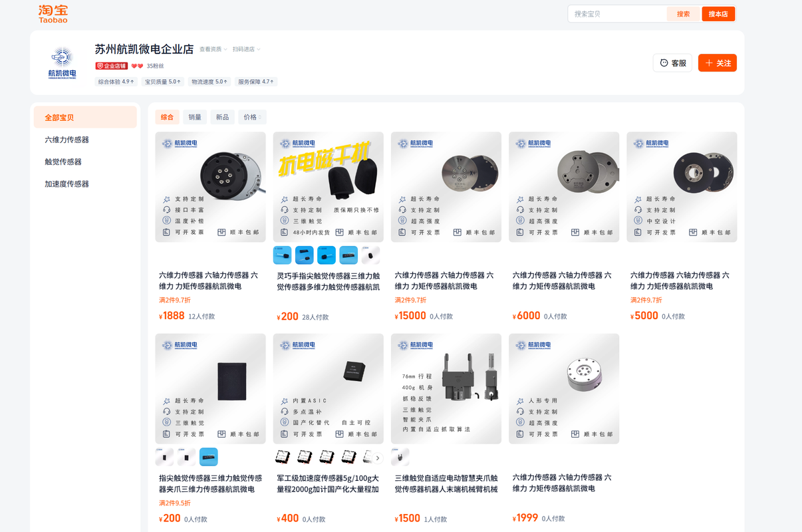This screenshot has height=532, width=802.
Task: Open product image of ¥200 指尖触觉传感器
Action: pos(210,389)
